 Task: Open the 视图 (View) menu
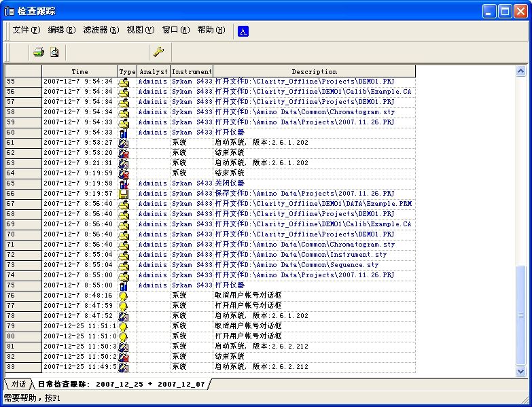coord(140,30)
